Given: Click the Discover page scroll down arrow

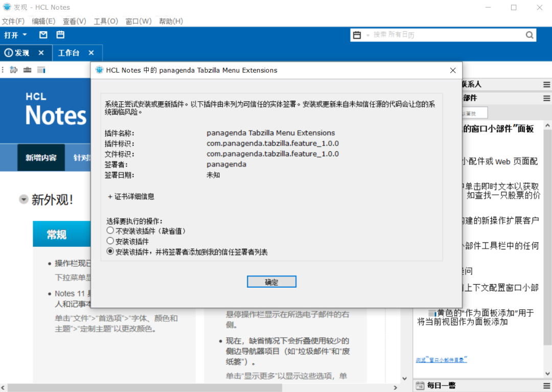Looking at the screenshot, I should click(x=405, y=379).
